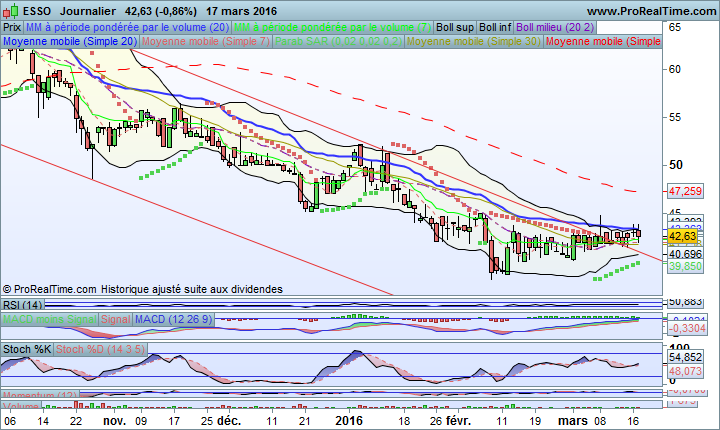Select the red truncated Moyenne mobile (Simple legend

(603, 41)
